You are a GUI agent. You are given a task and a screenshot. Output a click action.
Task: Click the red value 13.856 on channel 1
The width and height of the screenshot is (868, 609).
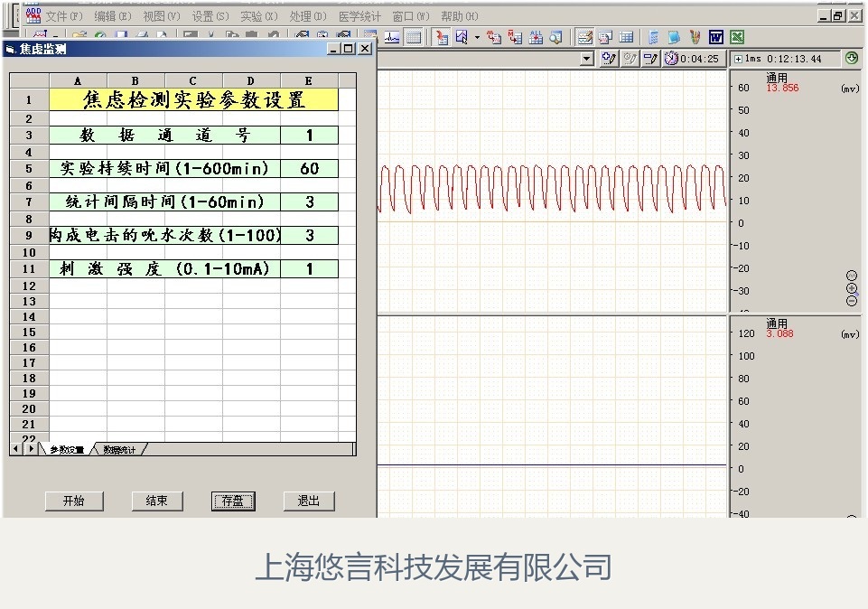coord(782,88)
